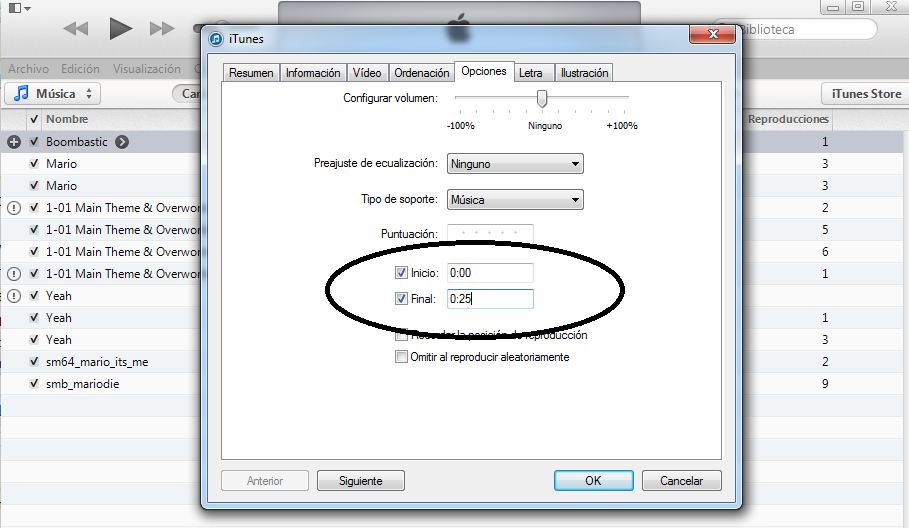Switch to the Resumen tab
Screen dimensions: 909x528
(251, 73)
